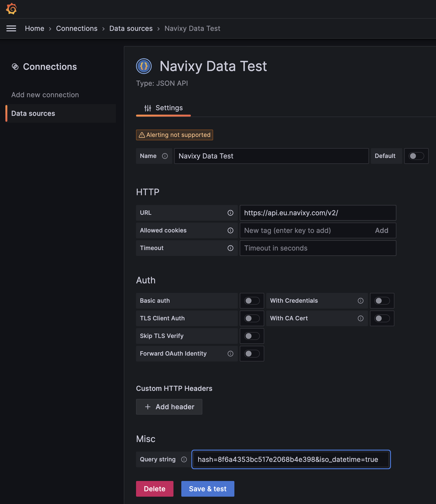The image size is (436, 504).
Task: Click the Timeout in seconds field
Action: 318,248
